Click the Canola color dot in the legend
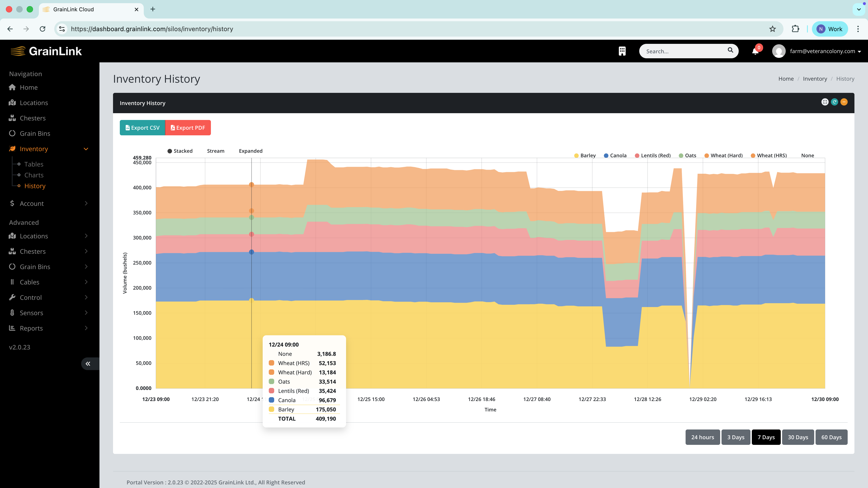868x488 pixels. point(606,155)
